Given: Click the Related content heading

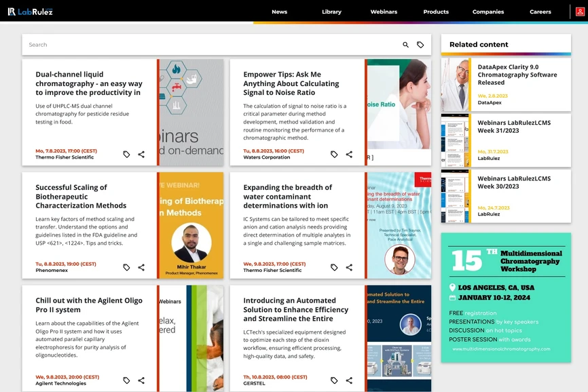Looking at the screenshot, I should (479, 45).
